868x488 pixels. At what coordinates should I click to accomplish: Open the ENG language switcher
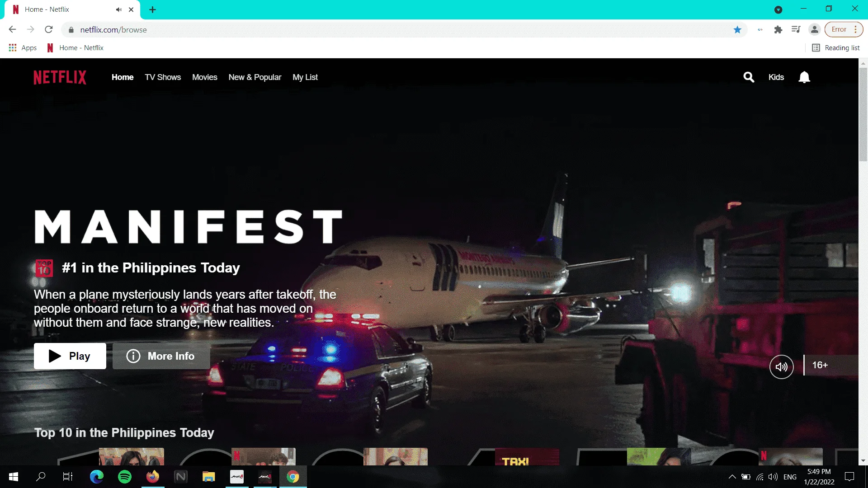pos(790,477)
